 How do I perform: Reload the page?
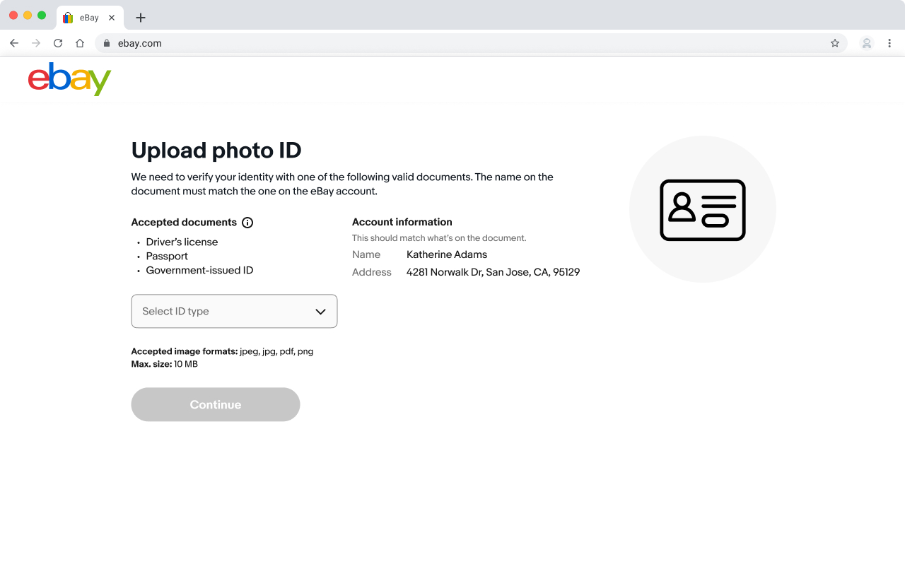coord(58,43)
